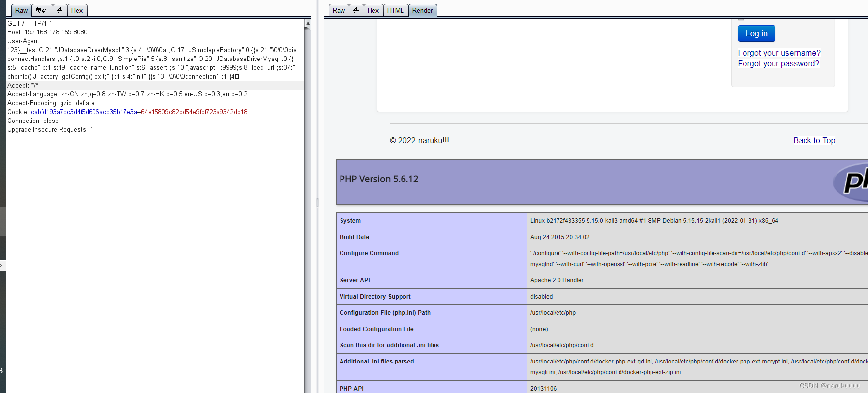The height and width of the screenshot is (393, 868).
Task: Click the Host header line in the request
Action: point(47,32)
